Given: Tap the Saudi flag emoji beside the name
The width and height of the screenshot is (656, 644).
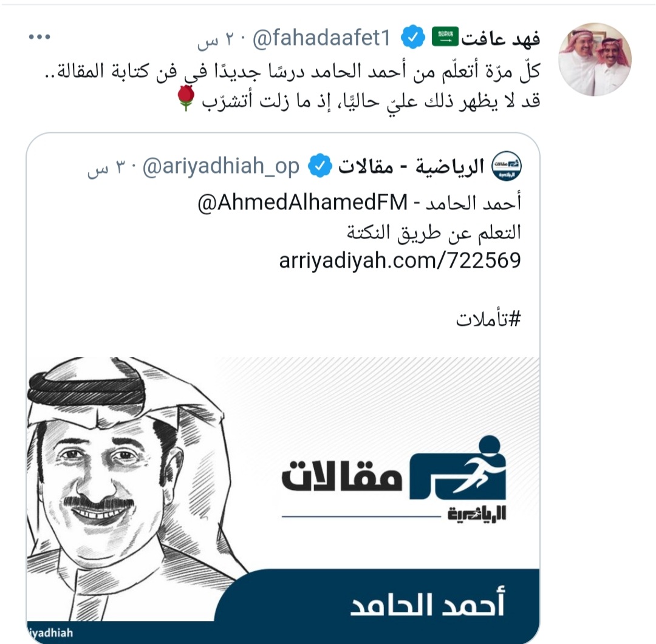Looking at the screenshot, I should [445, 37].
